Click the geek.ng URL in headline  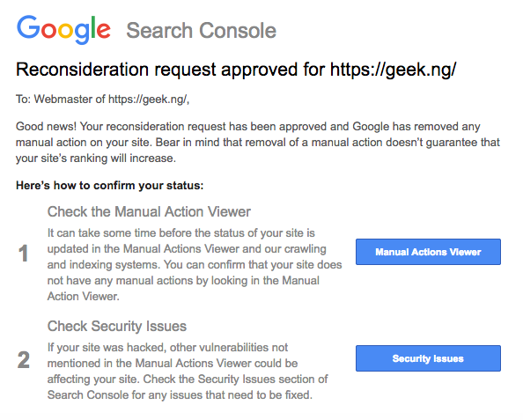pyautogui.click(x=393, y=70)
